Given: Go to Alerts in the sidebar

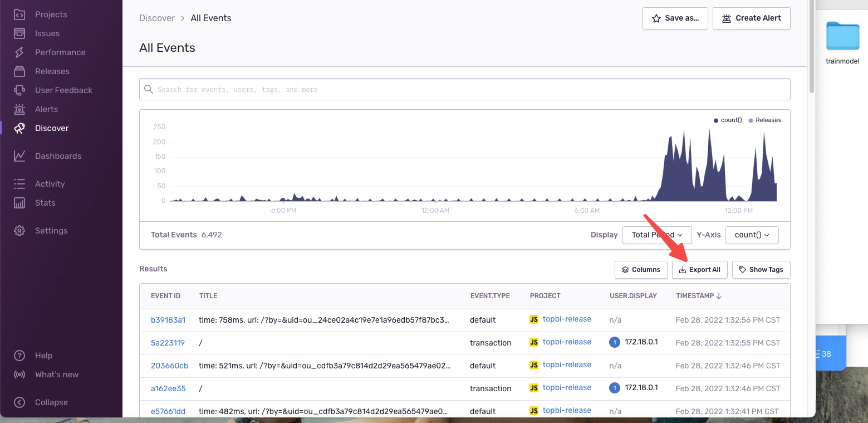Looking at the screenshot, I should pyautogui.click(x=46, y=109).
